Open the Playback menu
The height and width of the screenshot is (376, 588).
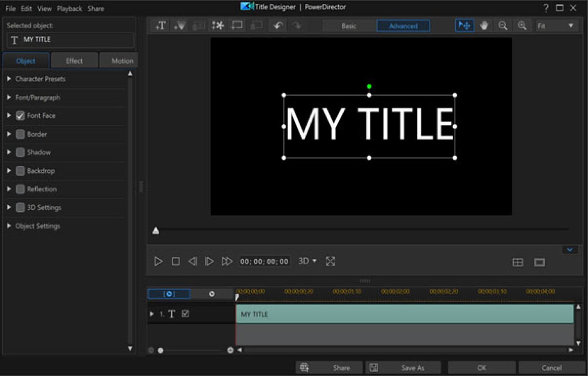tap(69, 8)
